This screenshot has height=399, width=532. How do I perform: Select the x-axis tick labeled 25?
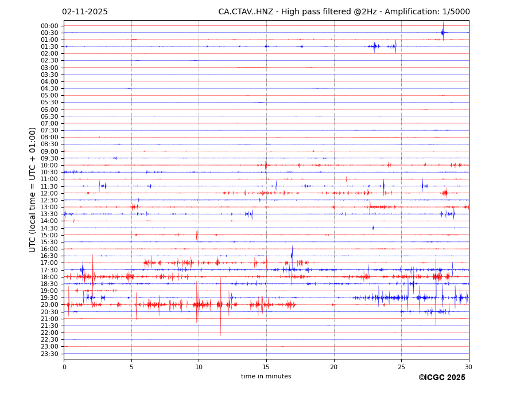[x=401, y=367]
